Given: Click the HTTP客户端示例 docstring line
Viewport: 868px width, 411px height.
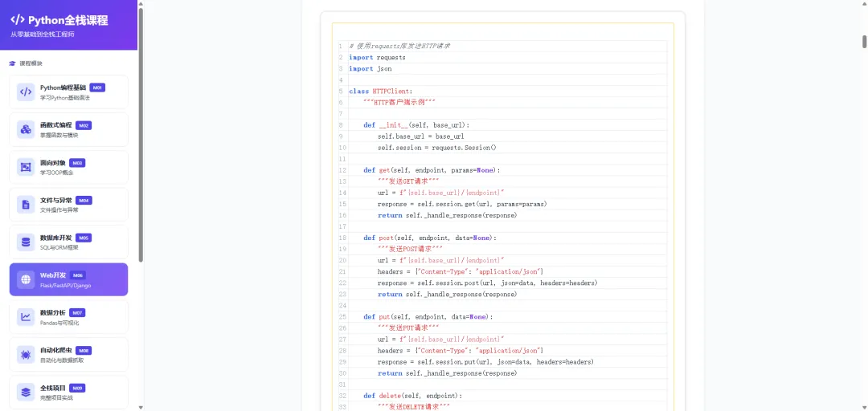Looking at the screenshot, I should click(x=399, y=102).
